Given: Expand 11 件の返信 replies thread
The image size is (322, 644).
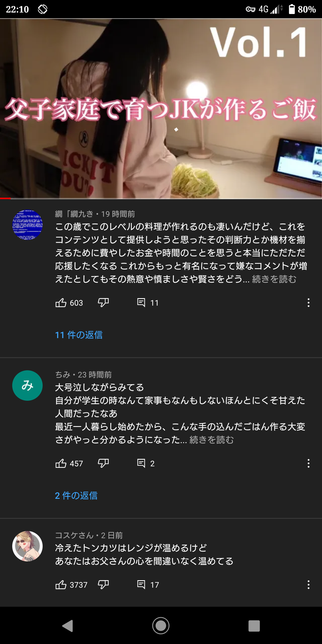Looking at the screenshot, I should (x=79, y=335).
